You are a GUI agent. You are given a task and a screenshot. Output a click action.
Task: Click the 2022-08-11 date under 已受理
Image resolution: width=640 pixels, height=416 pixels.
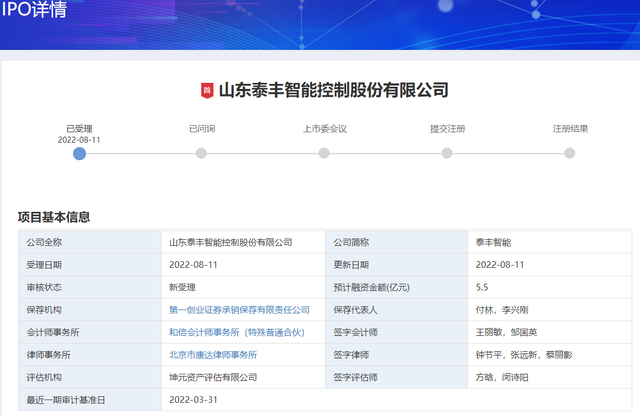tap(79, 140)
